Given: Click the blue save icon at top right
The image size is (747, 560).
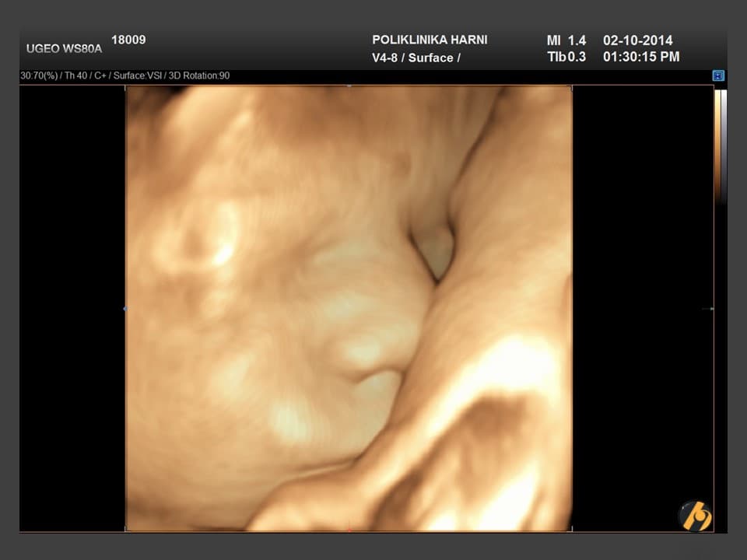Looking at the screenshot, I should (x=718, y=75).
